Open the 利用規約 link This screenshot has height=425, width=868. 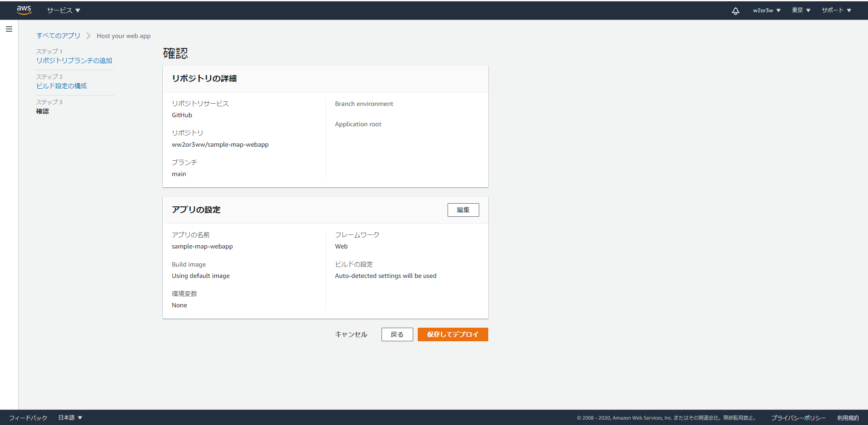pos(848,418)
